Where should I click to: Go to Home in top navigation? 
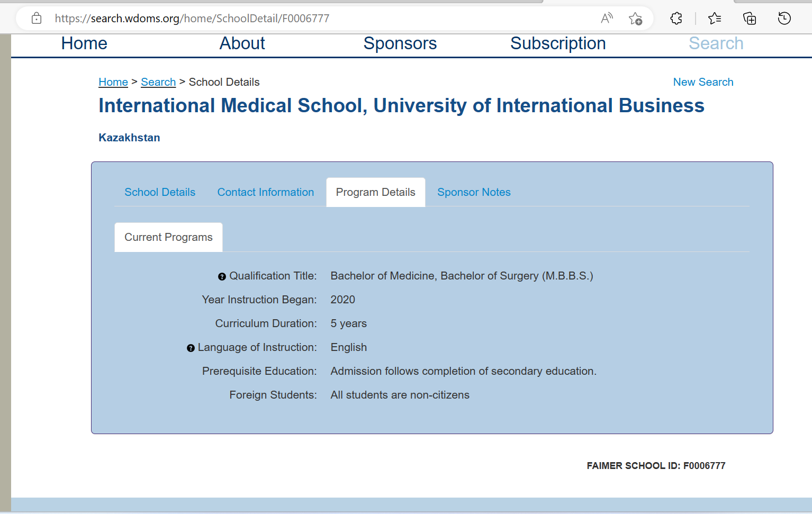pos(84,43)
